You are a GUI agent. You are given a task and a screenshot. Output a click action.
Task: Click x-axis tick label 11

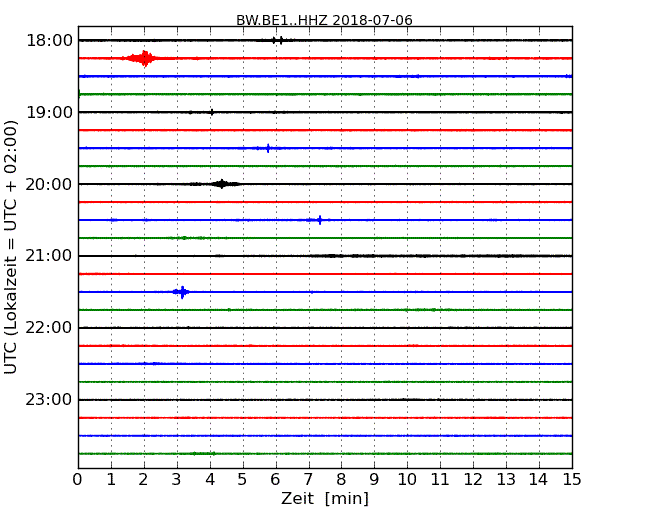[440, 479]
